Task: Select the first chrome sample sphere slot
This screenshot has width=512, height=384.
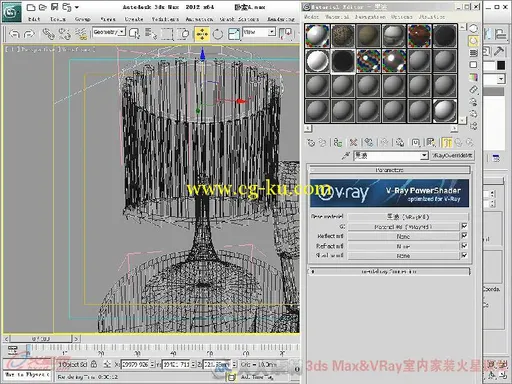Action: [317, 36]
